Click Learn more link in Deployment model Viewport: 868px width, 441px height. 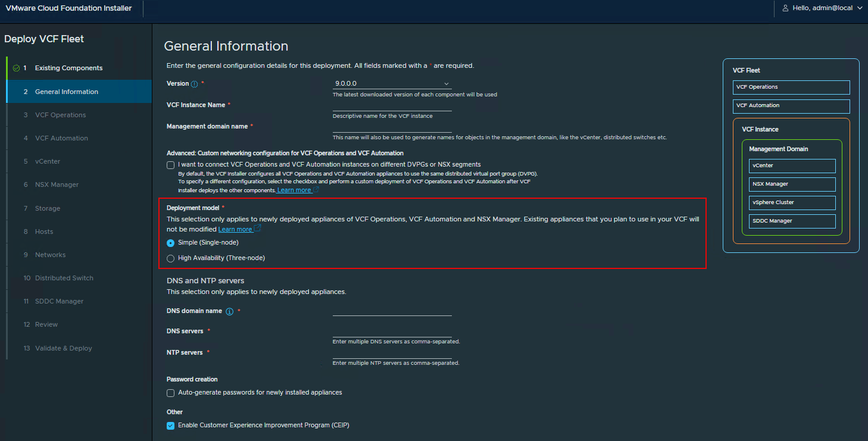(x=235, y=229)
